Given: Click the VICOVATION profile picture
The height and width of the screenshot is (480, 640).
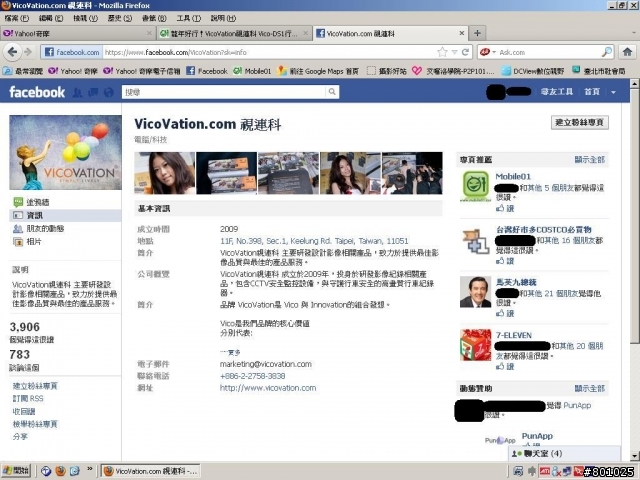Looking at the screenshot, I should coord(65,152).
